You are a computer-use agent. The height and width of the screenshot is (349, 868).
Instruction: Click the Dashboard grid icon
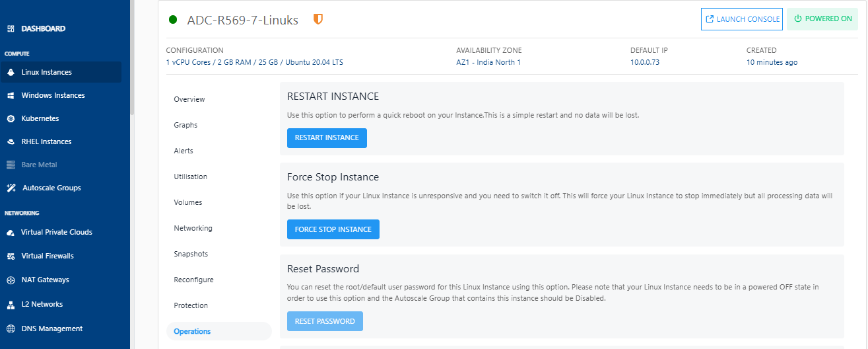(x=11, y=29)
